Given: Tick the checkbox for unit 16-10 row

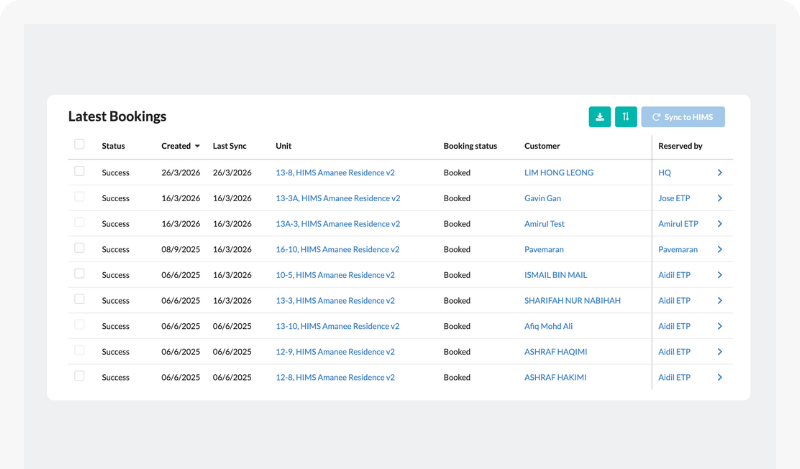Looking at the screenshot, I should [x=79, y=248].
